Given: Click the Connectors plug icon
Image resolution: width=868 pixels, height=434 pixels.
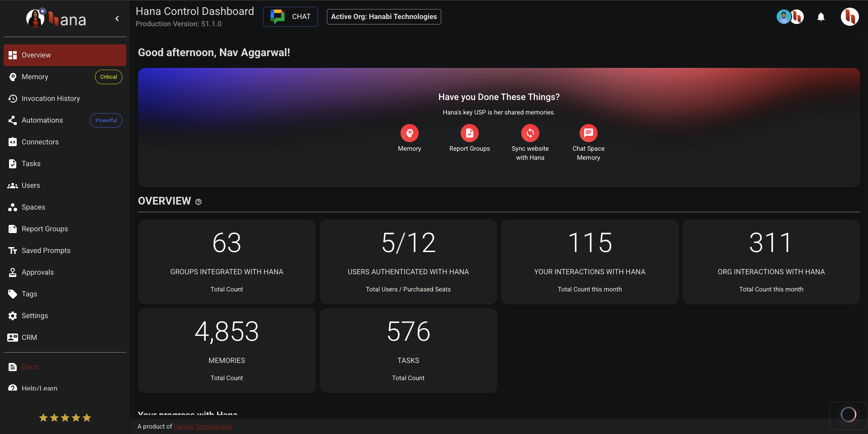Looking at the screenshot, I should tap(13, 142).
